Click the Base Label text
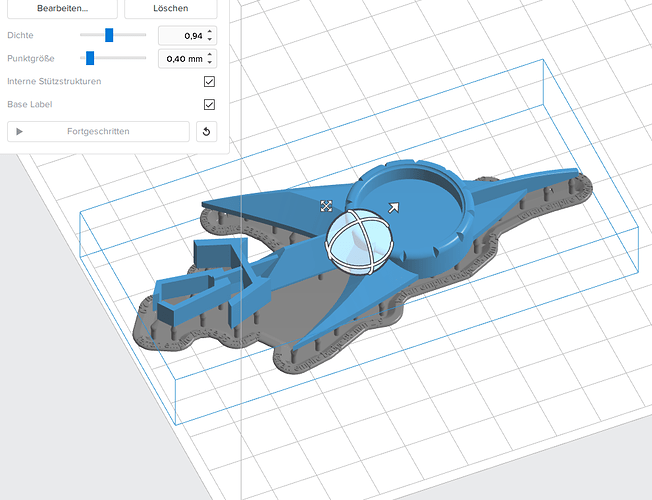 30,104
